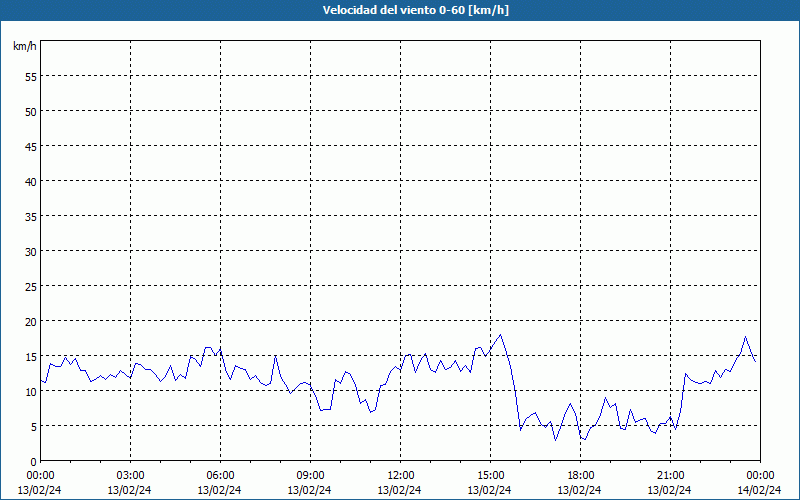This screenshot has height=500, width=800.
Task: Click the 13/02/24 date under 06:00
Action: [x=219, y=490]
